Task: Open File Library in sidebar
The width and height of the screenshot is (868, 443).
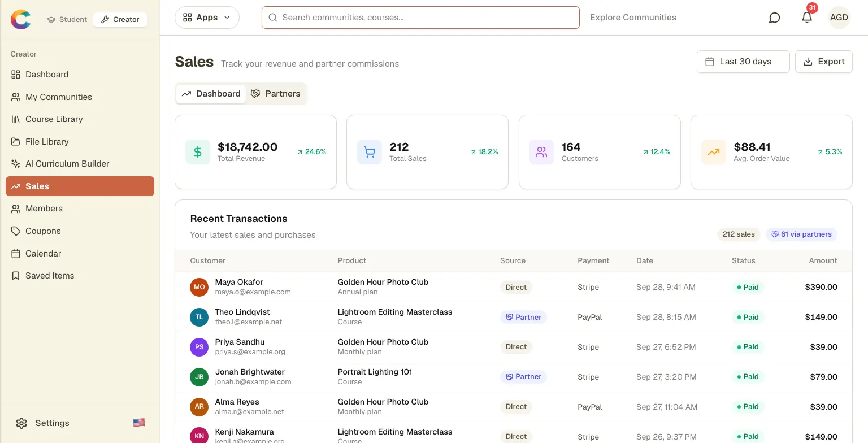Action: click(80, 142)
